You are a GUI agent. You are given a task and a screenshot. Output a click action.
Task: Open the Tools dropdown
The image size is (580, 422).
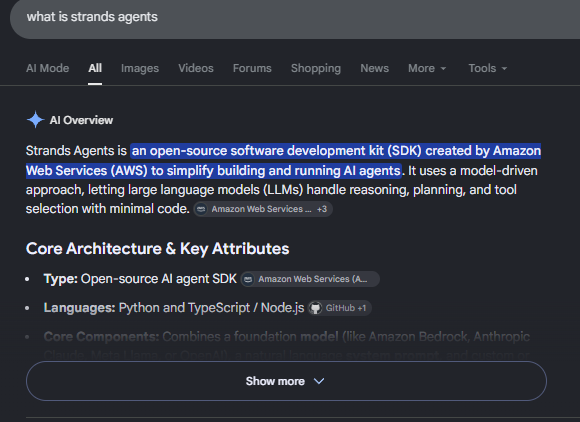[x=488, y=68]
